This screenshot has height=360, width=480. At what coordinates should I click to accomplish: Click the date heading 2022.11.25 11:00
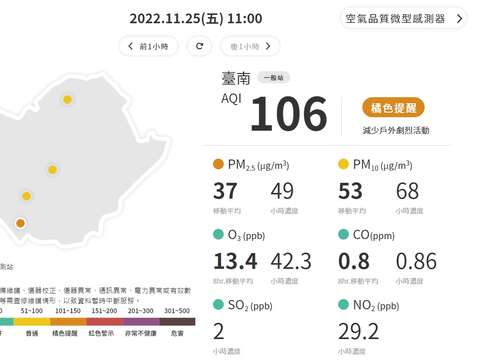click(196, 19)
